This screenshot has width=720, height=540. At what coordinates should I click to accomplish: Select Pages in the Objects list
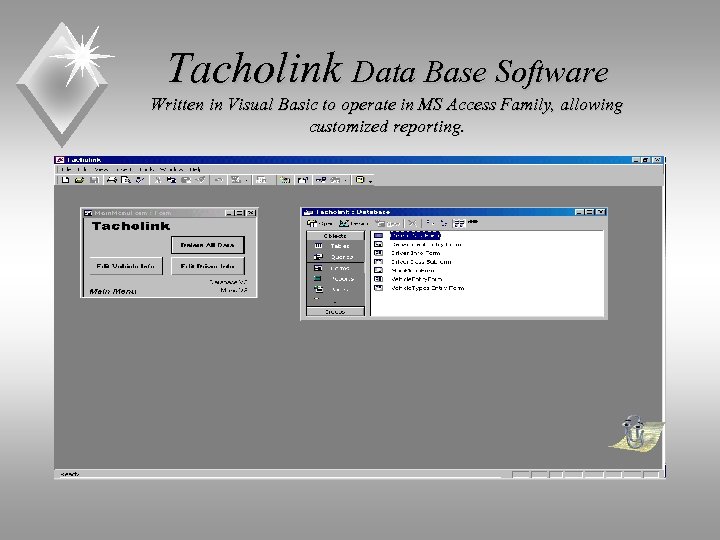(x=335, y=290)
